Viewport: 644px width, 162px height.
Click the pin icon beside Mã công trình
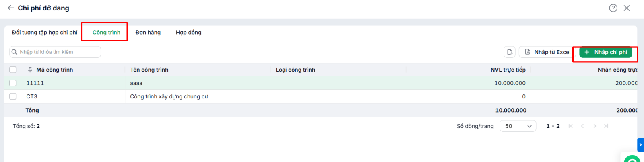(30, 70)
